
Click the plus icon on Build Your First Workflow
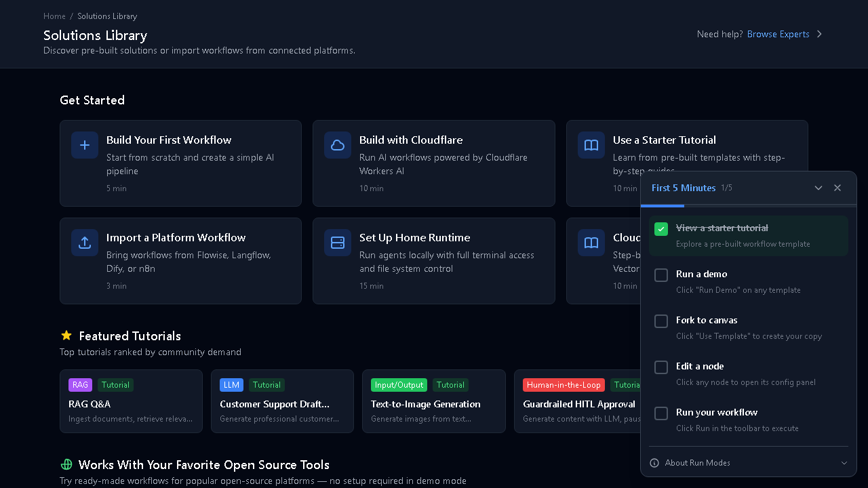coord(85,145)
